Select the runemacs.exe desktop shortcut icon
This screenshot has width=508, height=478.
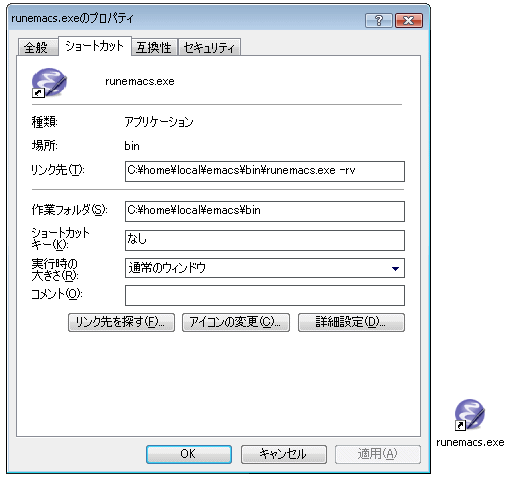469,414
